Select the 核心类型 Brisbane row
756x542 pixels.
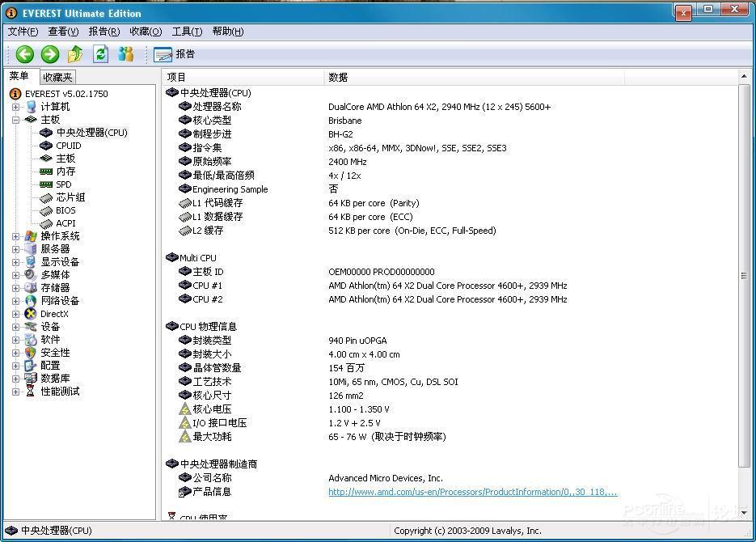(450, 121)
